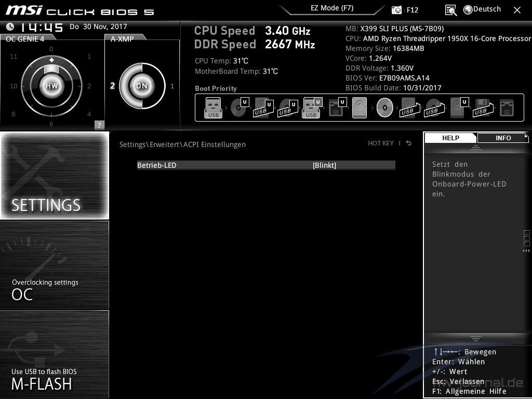Switch to the HELP tab

pyautogui.click(x=450, y=138)
